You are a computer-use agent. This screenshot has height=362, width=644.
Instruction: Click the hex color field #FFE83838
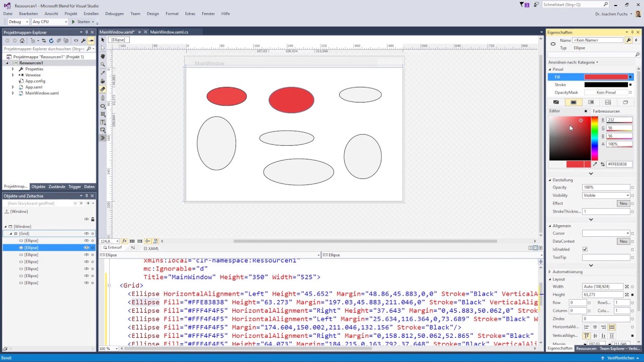pos(619,164)
